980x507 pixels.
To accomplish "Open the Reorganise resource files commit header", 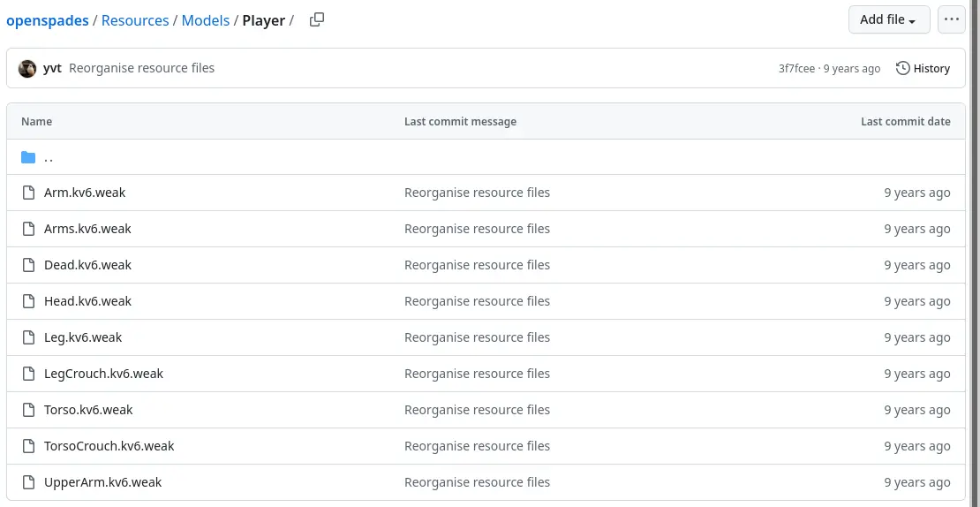I will [141, 68].
